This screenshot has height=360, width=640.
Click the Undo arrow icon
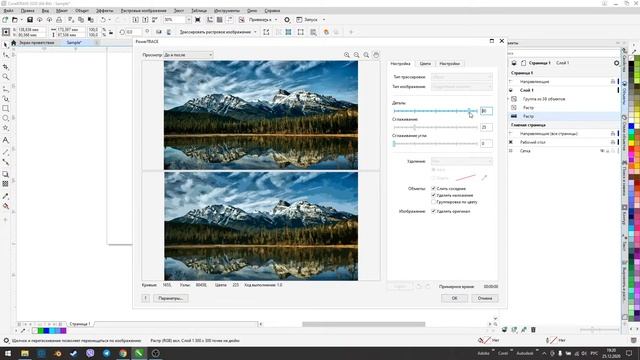click(x=103, y=20)
